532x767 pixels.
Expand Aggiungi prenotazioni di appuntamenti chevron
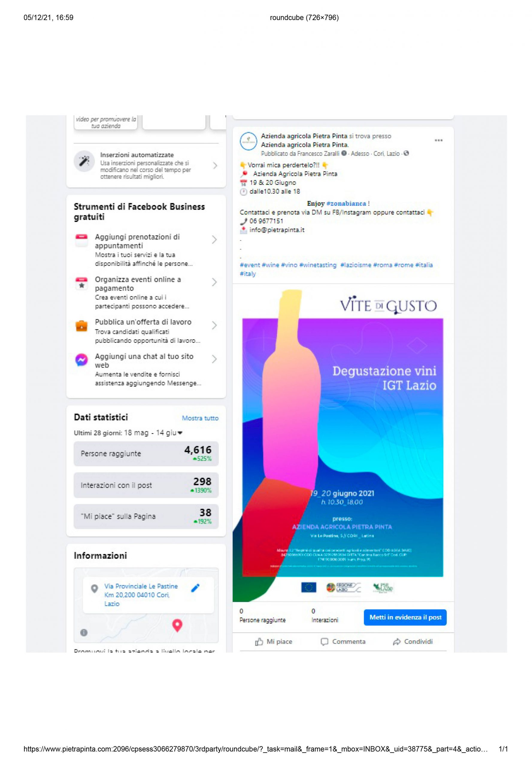coord(214,239)
